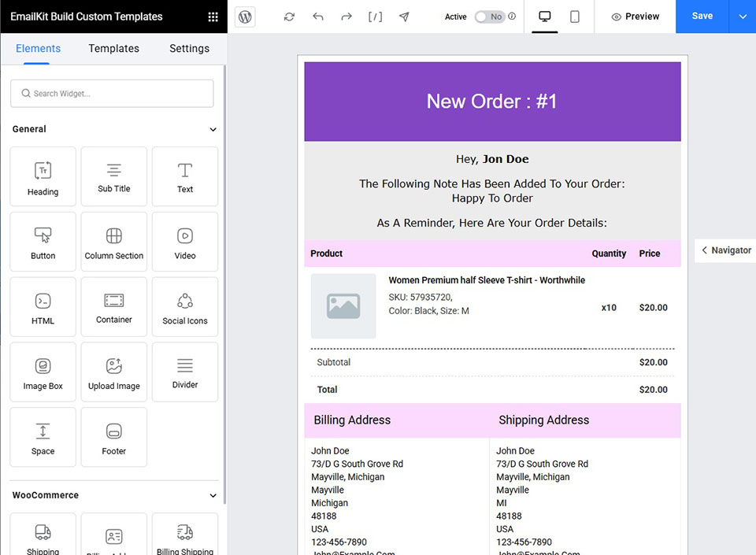The height and width of the screenshot is (555, 756).
Task: Select the purple New Order header banner
Action: (x=492, y=102)
